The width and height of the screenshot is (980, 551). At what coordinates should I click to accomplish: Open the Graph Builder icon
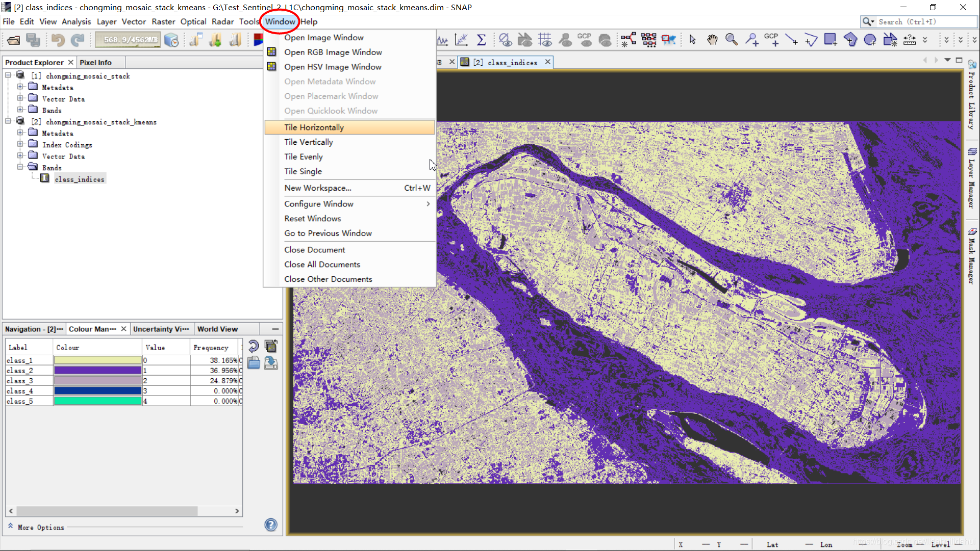[629, 40]
